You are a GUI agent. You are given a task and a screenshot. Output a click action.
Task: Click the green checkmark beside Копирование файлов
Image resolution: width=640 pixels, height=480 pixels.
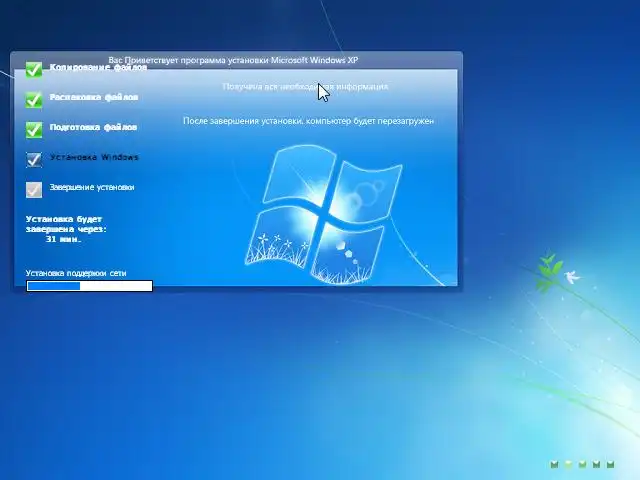(x=34, y=69)
